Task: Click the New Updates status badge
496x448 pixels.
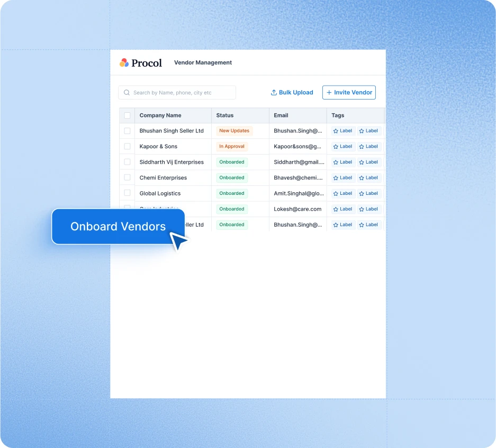Action: click(234, 131)
